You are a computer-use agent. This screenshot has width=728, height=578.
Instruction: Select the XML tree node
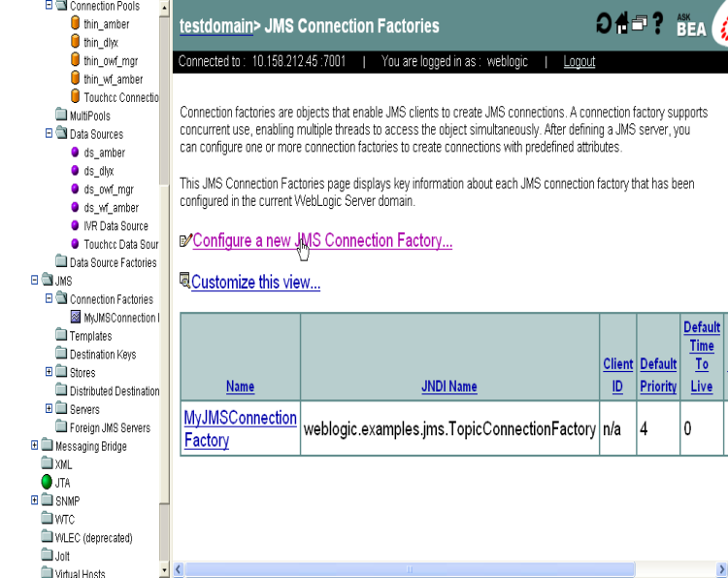pos(63,464)
